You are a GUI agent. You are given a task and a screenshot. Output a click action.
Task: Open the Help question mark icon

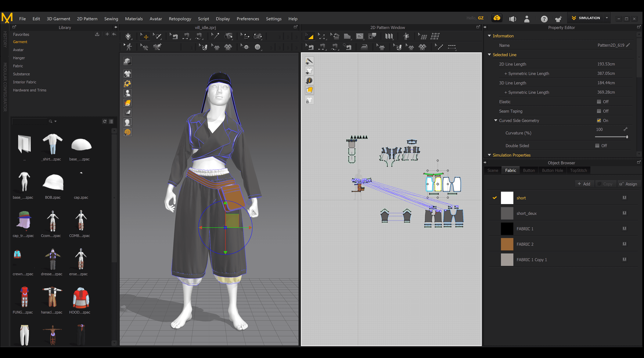click(544, 19)
